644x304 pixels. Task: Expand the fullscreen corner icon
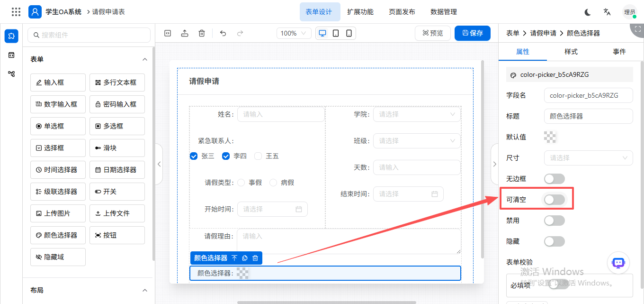click(638, 28)
